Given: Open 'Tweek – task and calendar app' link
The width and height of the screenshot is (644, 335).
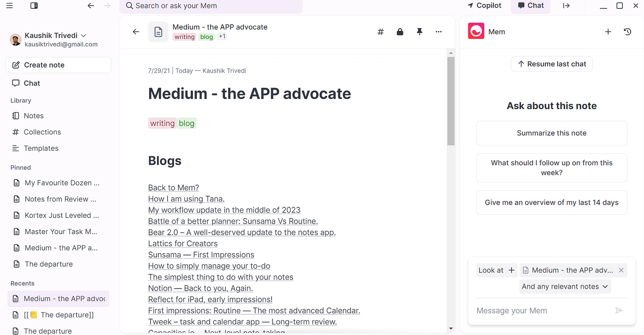Looking at the screenshot, I should point(242,322).
